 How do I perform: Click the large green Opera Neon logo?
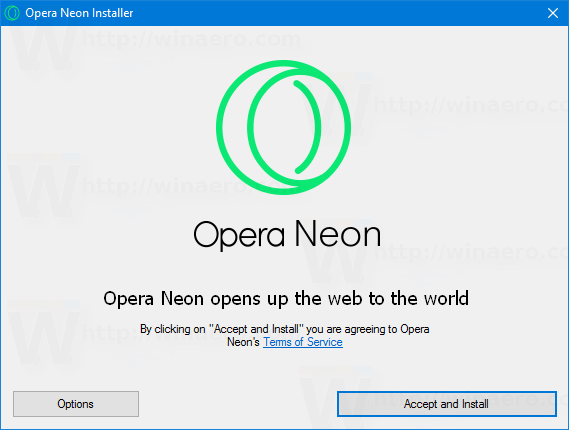(x=283, y=127)
